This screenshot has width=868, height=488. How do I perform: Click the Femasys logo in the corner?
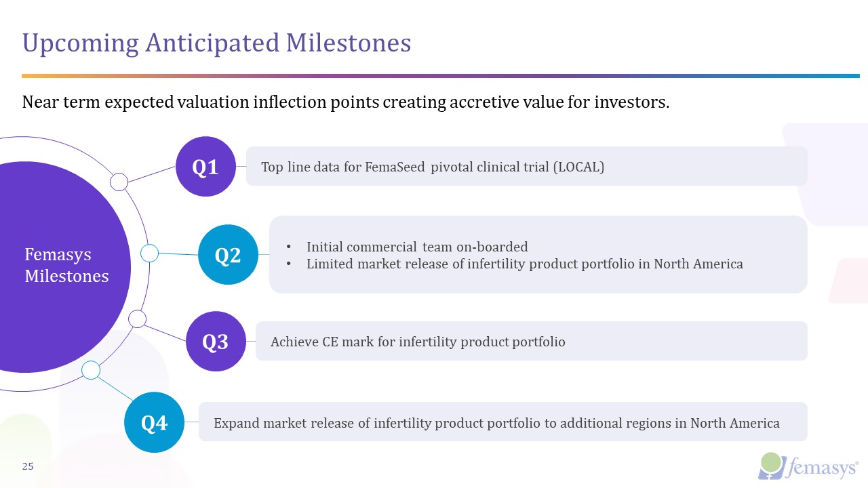point(808,466)
